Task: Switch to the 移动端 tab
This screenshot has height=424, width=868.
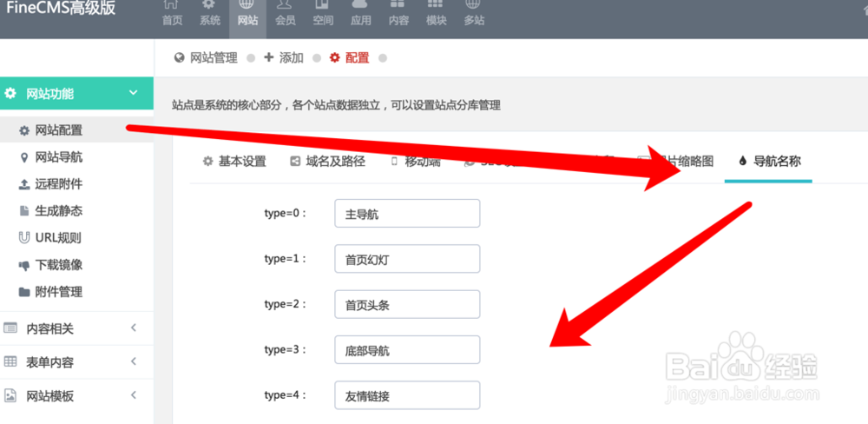Action: [x=417, y=162]
